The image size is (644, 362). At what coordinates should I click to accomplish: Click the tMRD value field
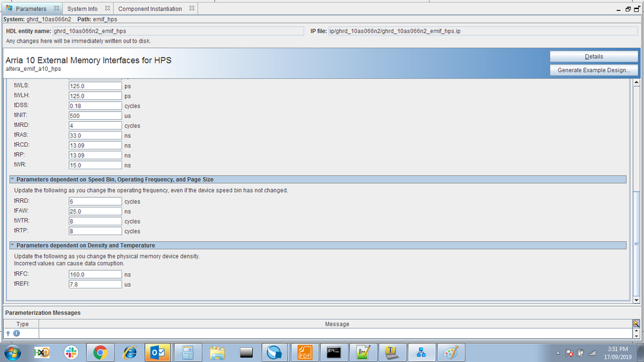point(95,126)
